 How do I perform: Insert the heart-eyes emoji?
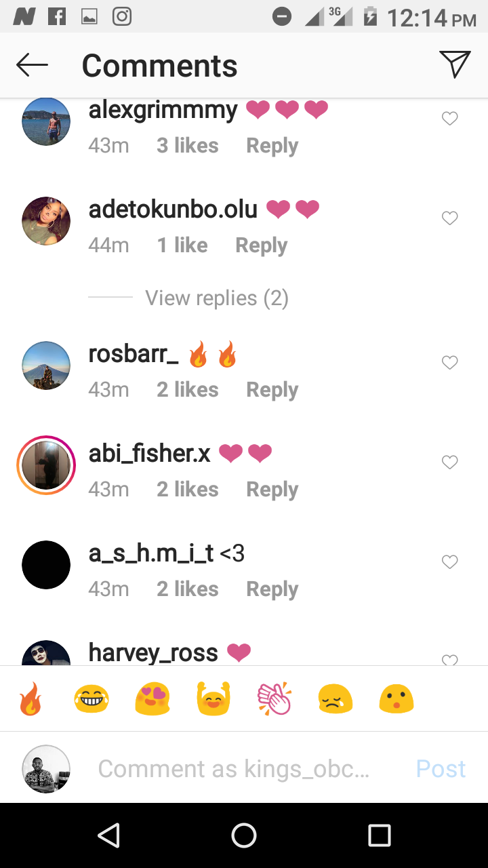(152, 699)
